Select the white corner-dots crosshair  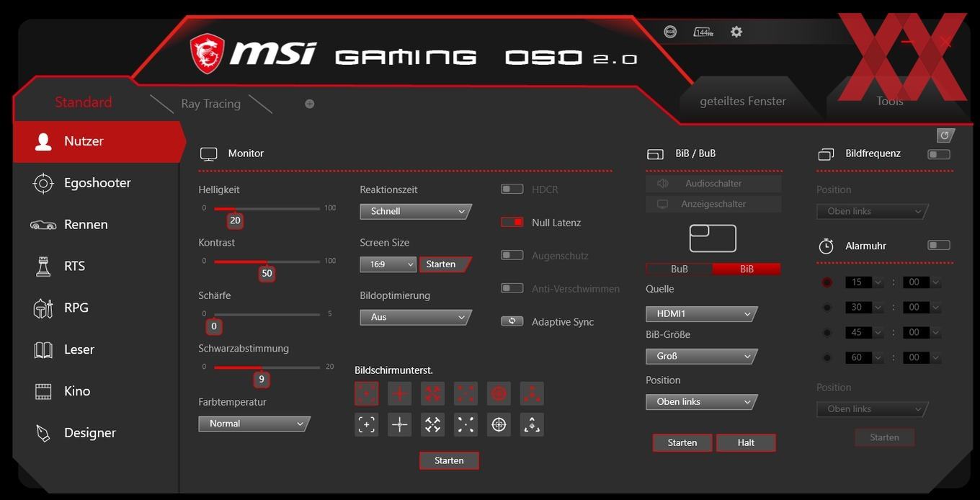coord(465,424)
